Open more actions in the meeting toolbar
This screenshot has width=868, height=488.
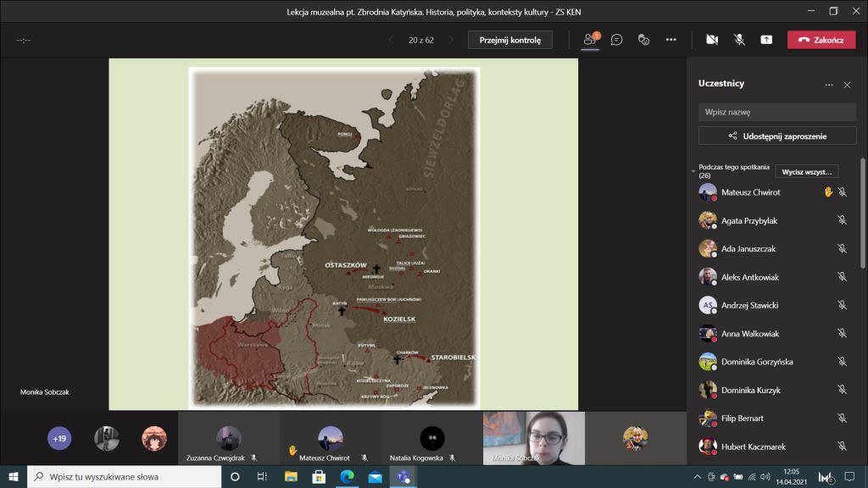coord(670,39)
